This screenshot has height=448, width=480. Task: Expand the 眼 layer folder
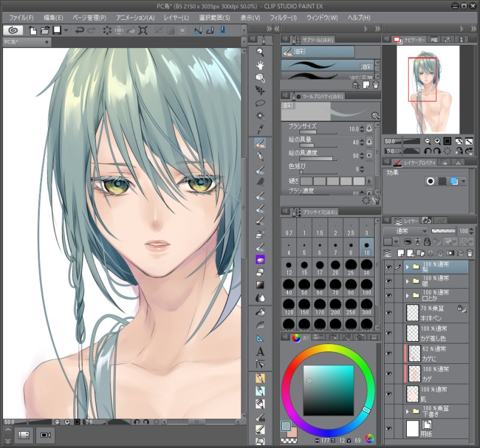(x=407, y=281)
